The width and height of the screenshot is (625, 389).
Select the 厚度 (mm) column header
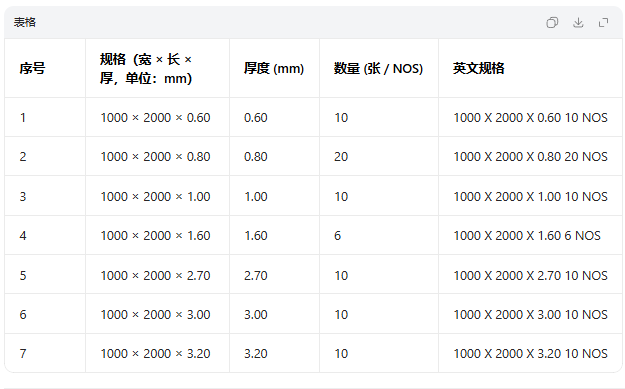[x=274, y=69]
